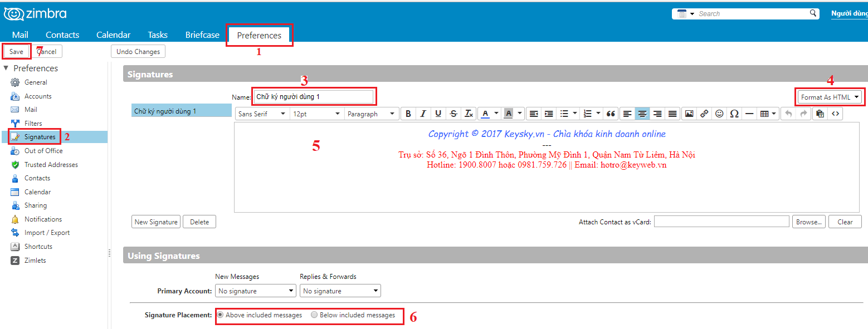Select Below included messages placement
The image size is (868, 329).
[x=314, y=315]
